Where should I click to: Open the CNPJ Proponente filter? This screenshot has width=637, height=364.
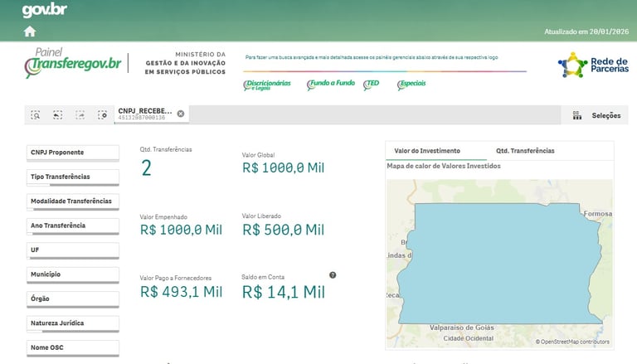(73, 153)
